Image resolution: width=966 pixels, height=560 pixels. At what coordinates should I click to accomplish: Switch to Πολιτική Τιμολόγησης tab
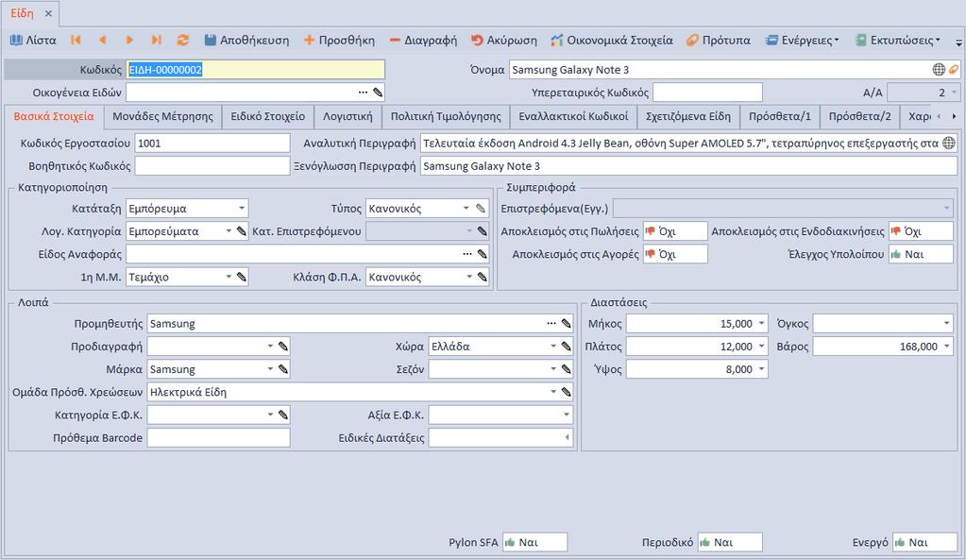(x=446, y=116)
